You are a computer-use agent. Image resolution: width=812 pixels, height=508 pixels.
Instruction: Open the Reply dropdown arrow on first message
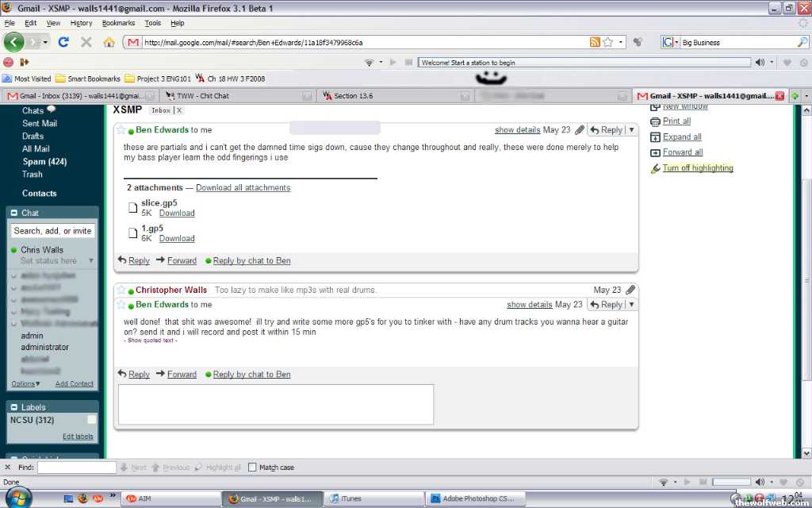coord(631,130)
